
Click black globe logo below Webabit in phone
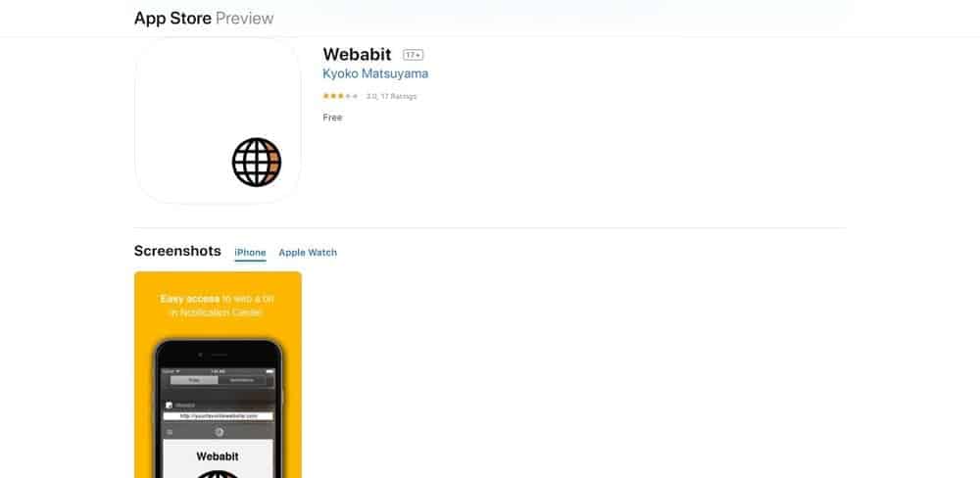tap(219, 474)
